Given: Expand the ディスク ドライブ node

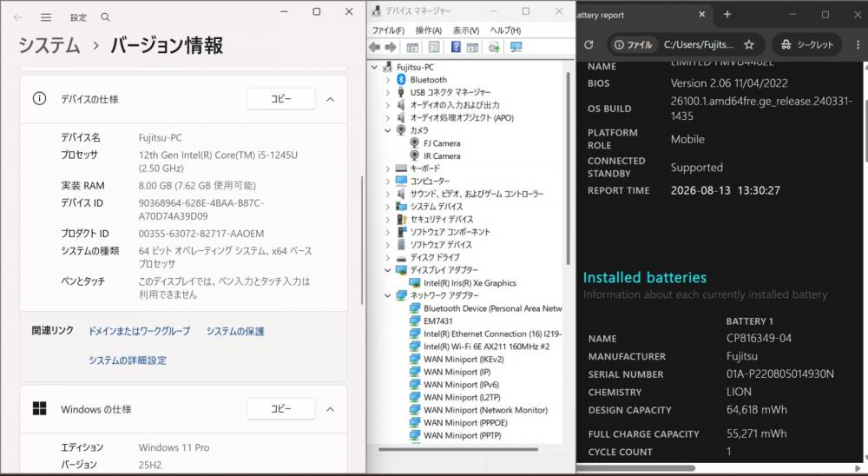Looking at the screenshot, I should pos(387,257).
